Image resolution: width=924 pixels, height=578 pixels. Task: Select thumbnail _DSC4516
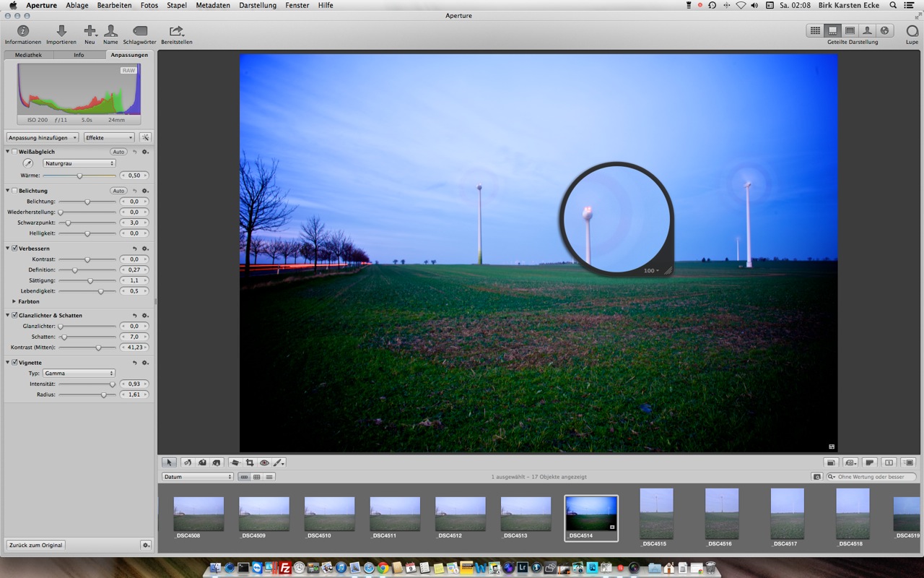[x=721, y=514]
